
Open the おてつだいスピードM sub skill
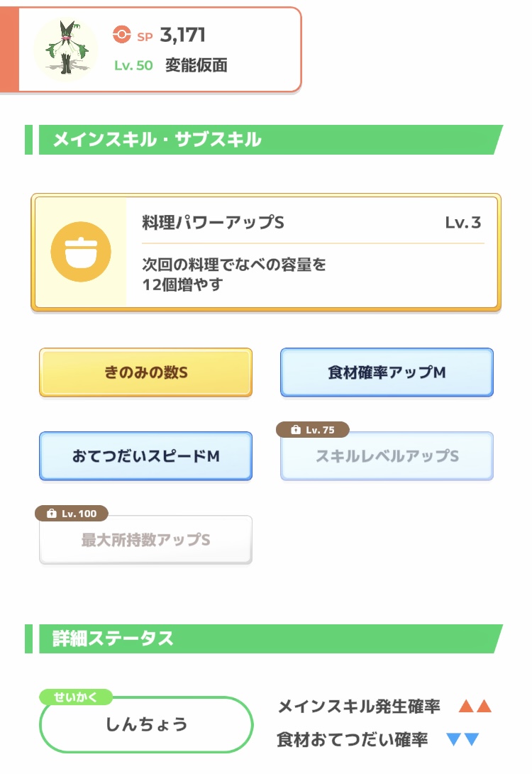point(145,456)
